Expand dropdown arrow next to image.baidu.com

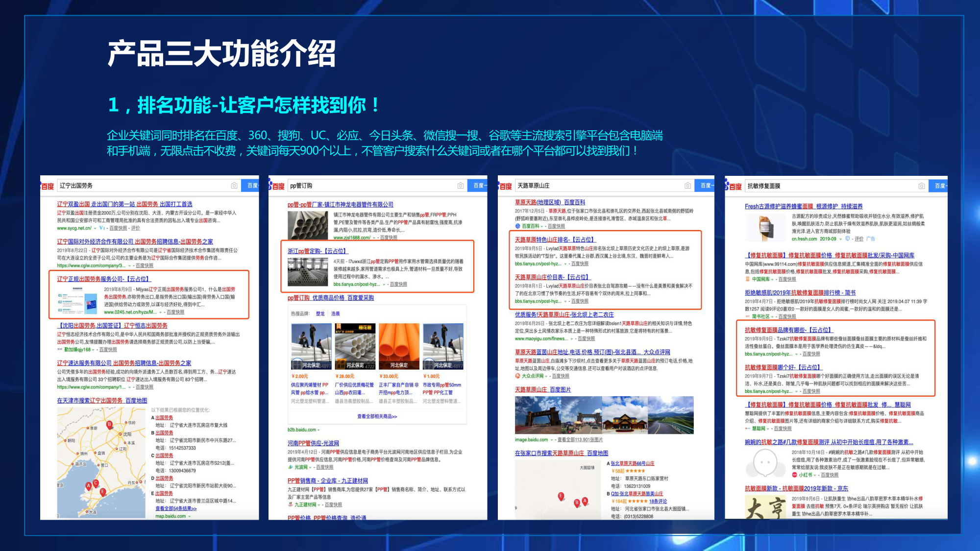coord(551,440)
